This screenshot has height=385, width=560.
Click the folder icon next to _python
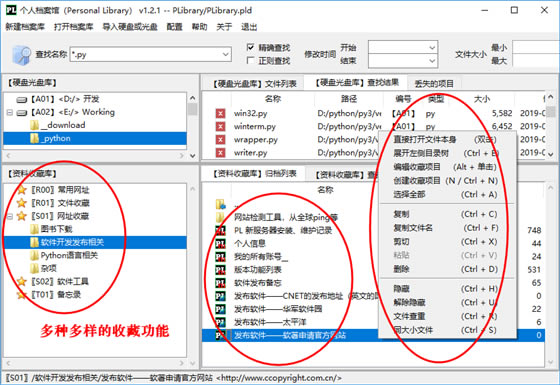(34, 139)
